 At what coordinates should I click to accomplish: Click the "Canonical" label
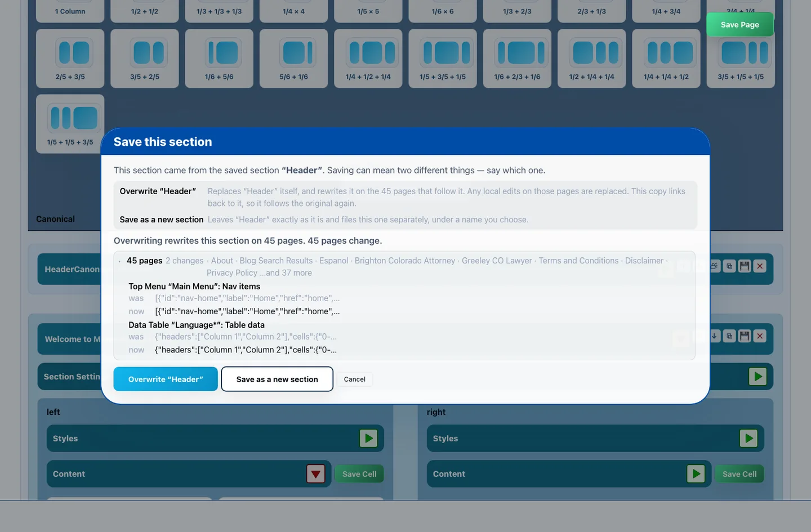[55, 219]
